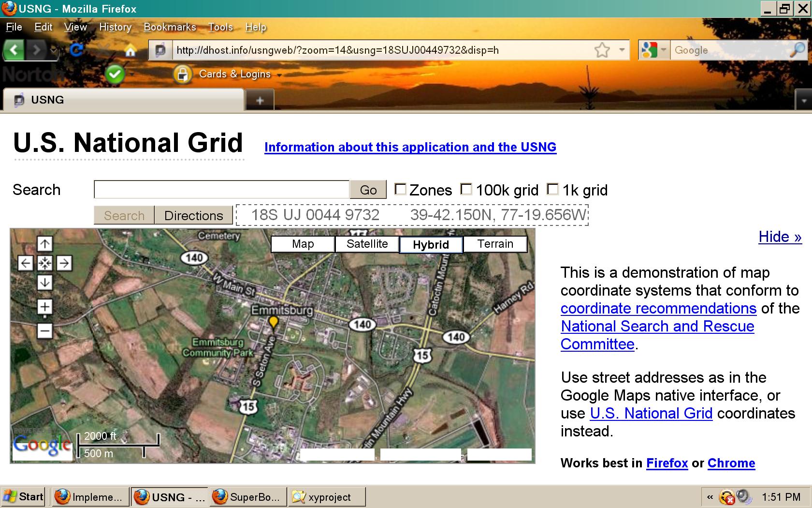Click the magnifier icon in the Google search box
This screenshot has width=812, height=508.
[797, 50]
